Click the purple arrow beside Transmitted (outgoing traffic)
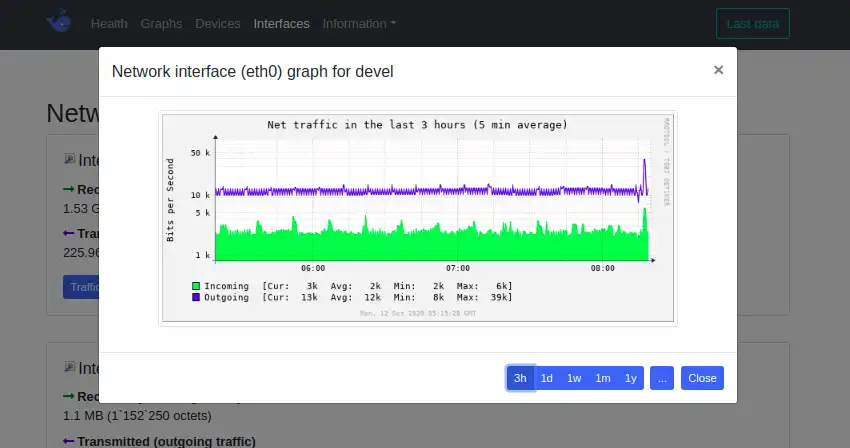The image size is (850, 448). 68,441
